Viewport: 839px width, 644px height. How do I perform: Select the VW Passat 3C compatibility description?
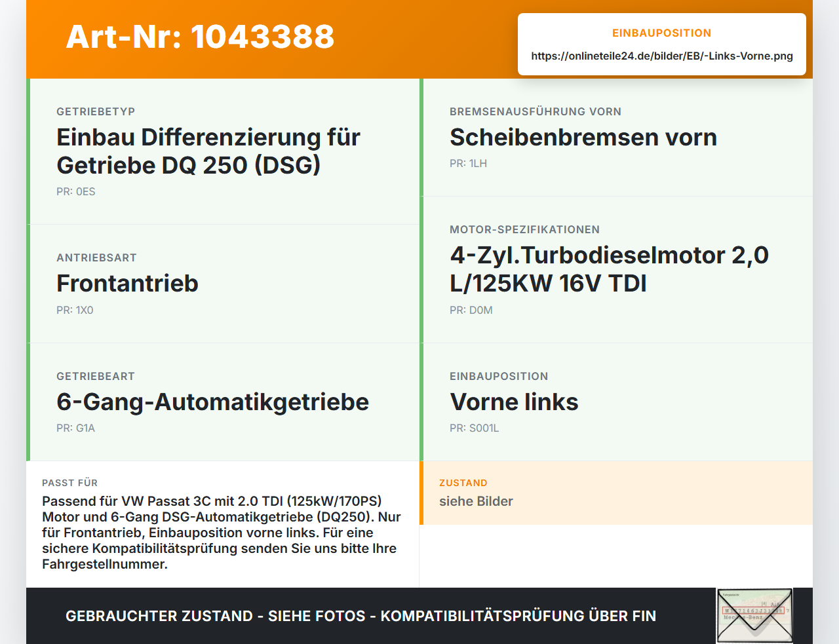(222, 533)
